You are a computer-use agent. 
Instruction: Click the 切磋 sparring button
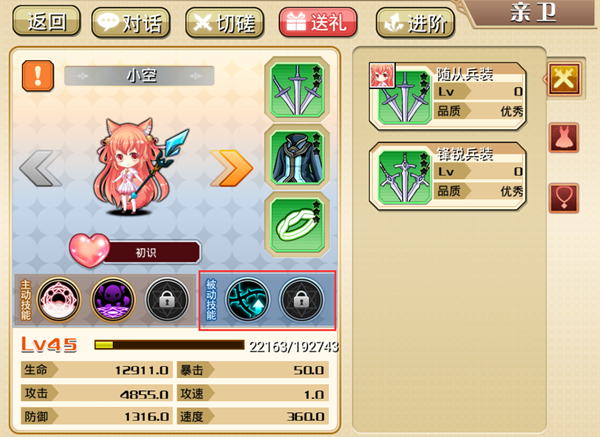(x=225, y=23)
